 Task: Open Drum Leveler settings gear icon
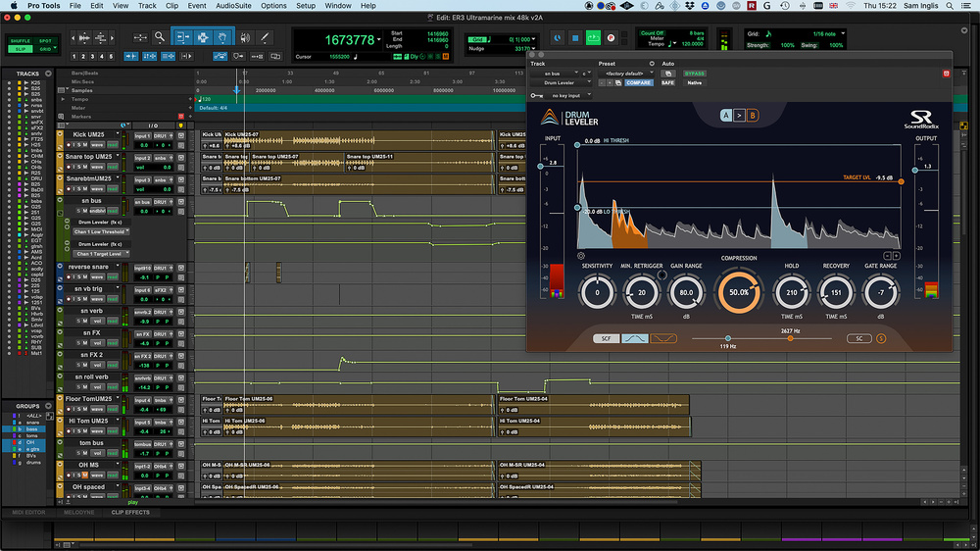(581, 255)
